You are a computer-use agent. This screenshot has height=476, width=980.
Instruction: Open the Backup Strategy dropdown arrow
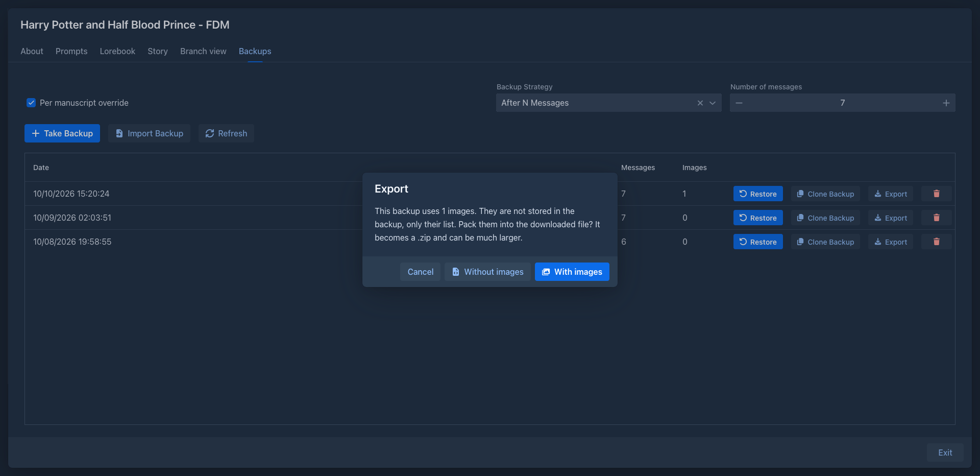713,103
